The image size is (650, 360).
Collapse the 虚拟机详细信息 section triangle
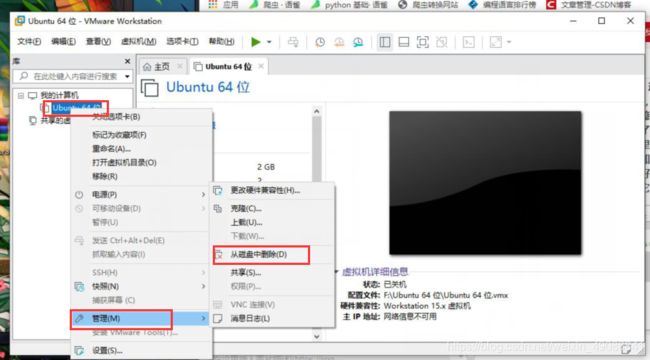tap(336, 272)
